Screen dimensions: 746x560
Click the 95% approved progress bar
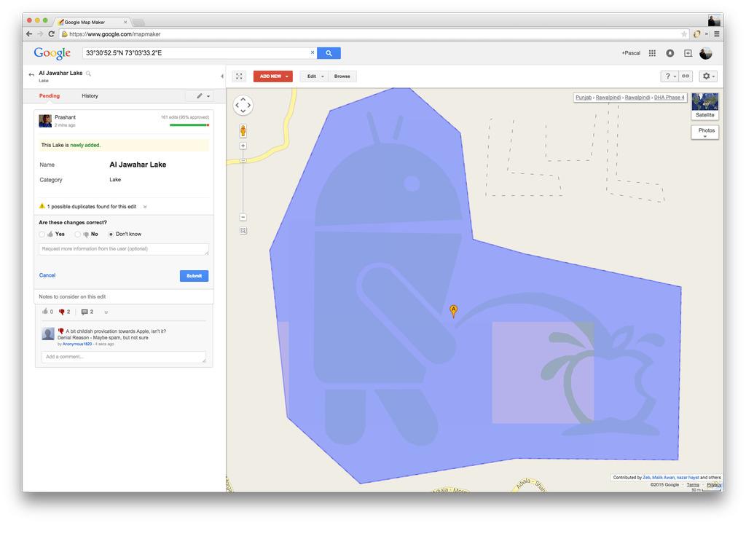189,125
